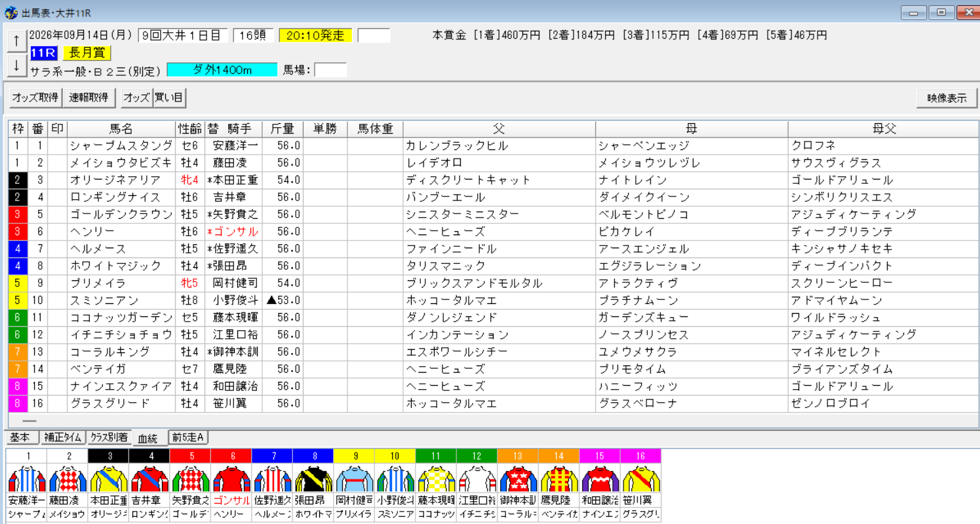Click 映像表示 button
The width and height of the screenshot is (980, 524).
[947, 98]
